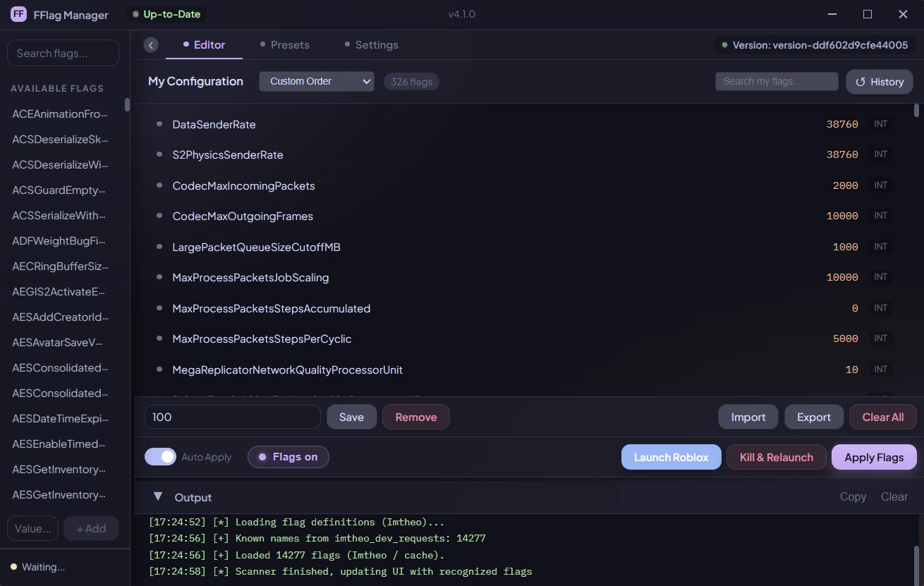Select AEGIS2ActivateE... in available flags
The height and width of the screenshot is (586, 924).
60,292
